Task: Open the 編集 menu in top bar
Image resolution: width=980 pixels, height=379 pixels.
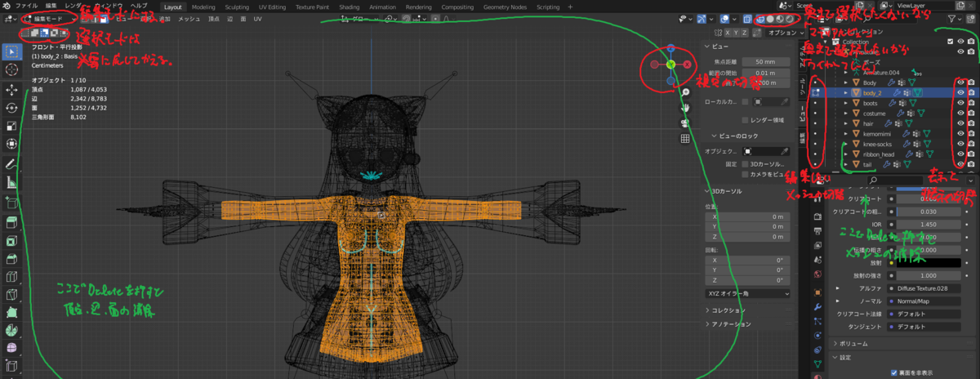Action: click(51, 6)
